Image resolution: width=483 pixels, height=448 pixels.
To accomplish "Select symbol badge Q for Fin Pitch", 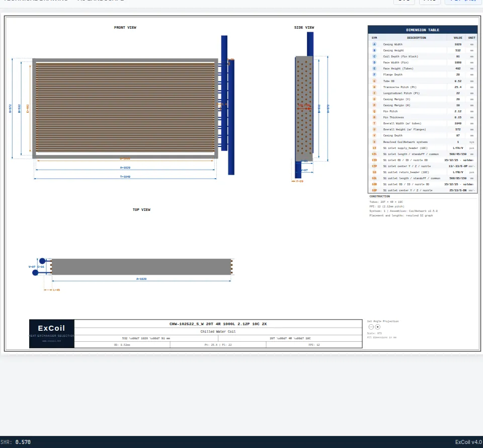I will point(374,111).
